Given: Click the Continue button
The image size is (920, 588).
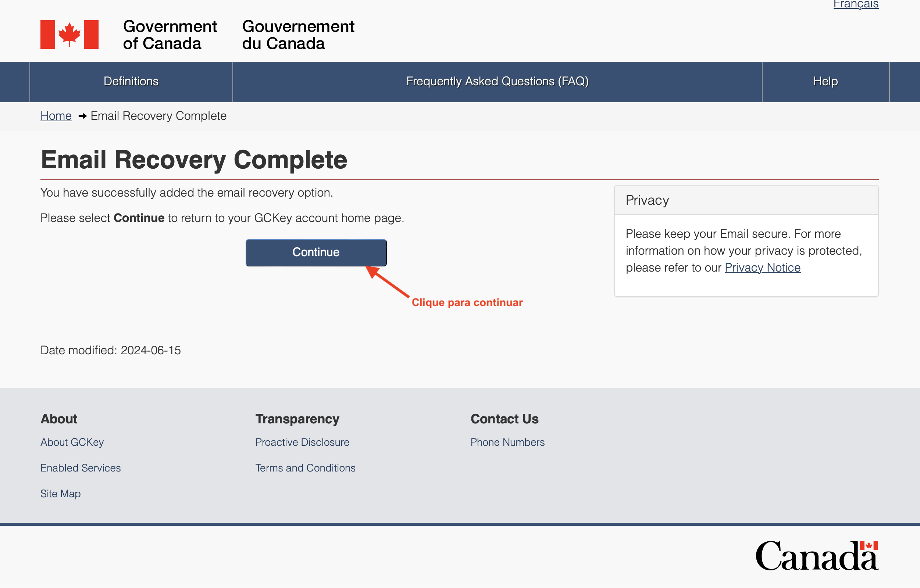Looking at the screenshot, I should coord(316,252).
